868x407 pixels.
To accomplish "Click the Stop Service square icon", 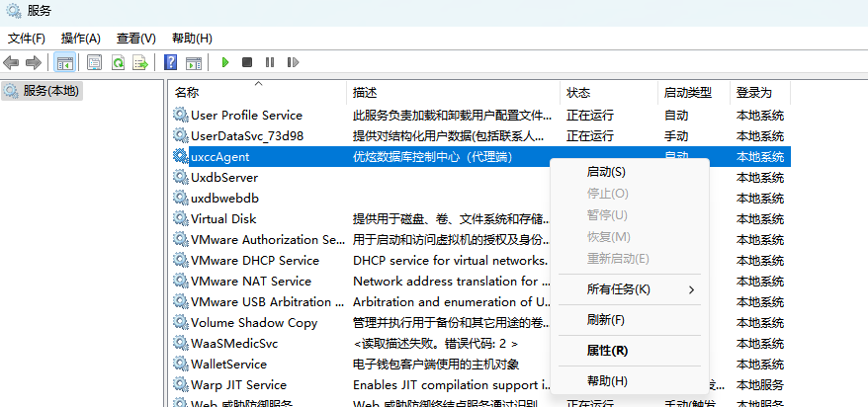I will coord(247,62).
